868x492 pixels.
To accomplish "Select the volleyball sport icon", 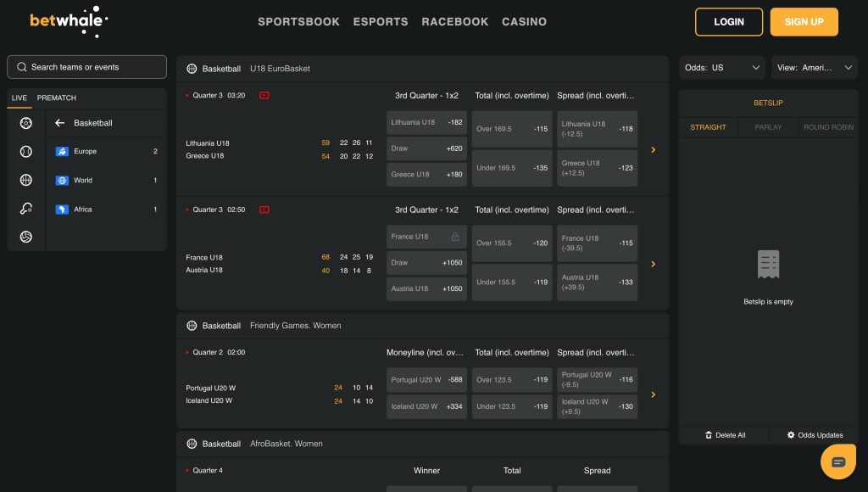I will [x=26, y=237].
